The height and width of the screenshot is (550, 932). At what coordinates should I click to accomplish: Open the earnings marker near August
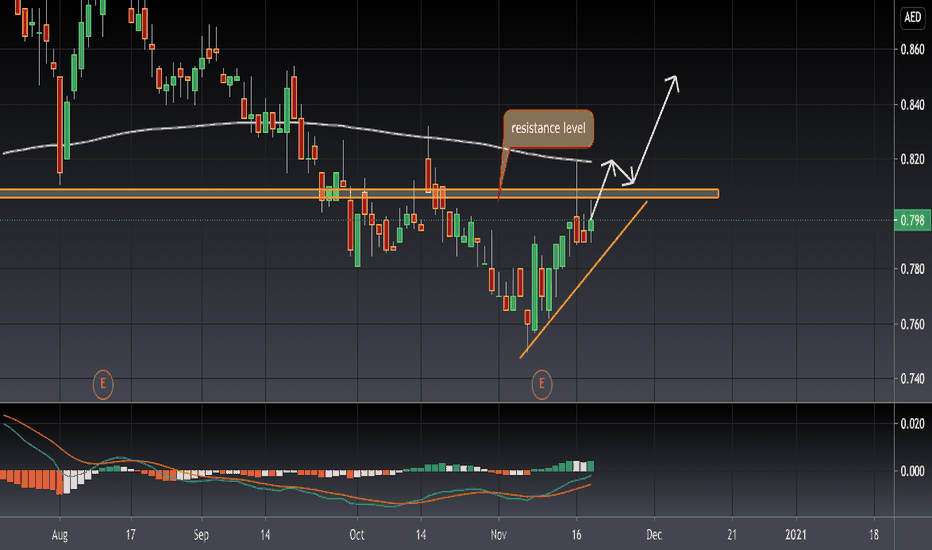pos(103,384)
